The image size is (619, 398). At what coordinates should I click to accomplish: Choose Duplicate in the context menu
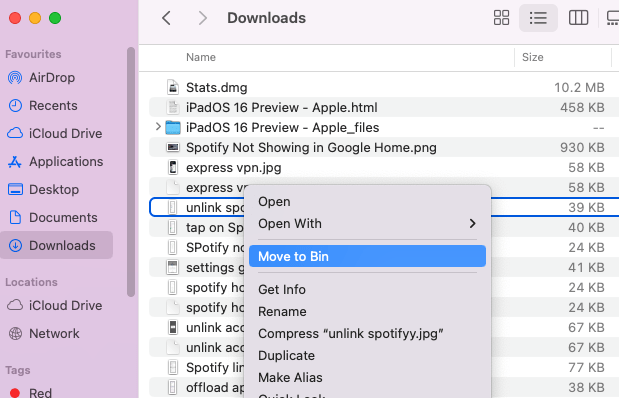click(x=287, y=355)
